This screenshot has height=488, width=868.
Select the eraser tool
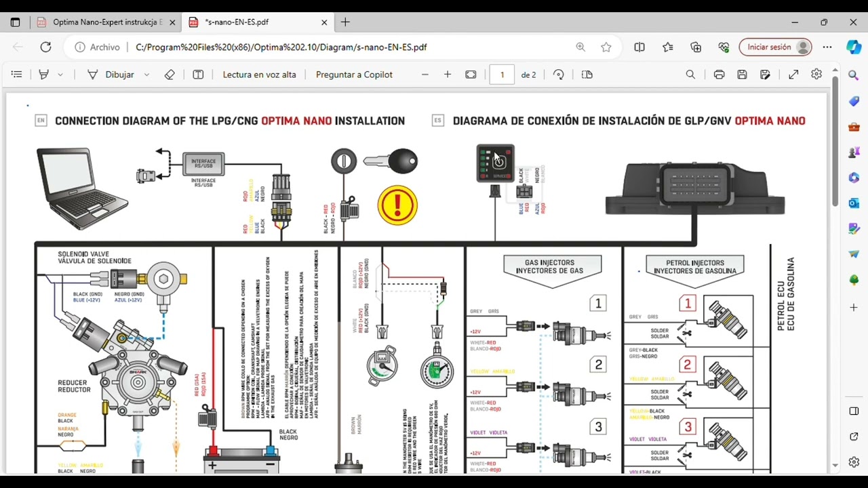(x=170, y=75)
